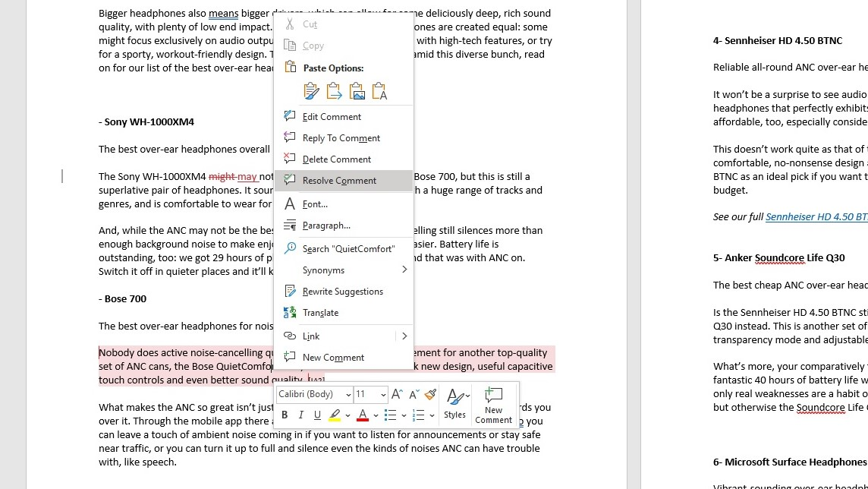This screenshot has width=868, height=489.
Task: Click Increase Font Size icon in mini toolbar
Action: point(397,394)
